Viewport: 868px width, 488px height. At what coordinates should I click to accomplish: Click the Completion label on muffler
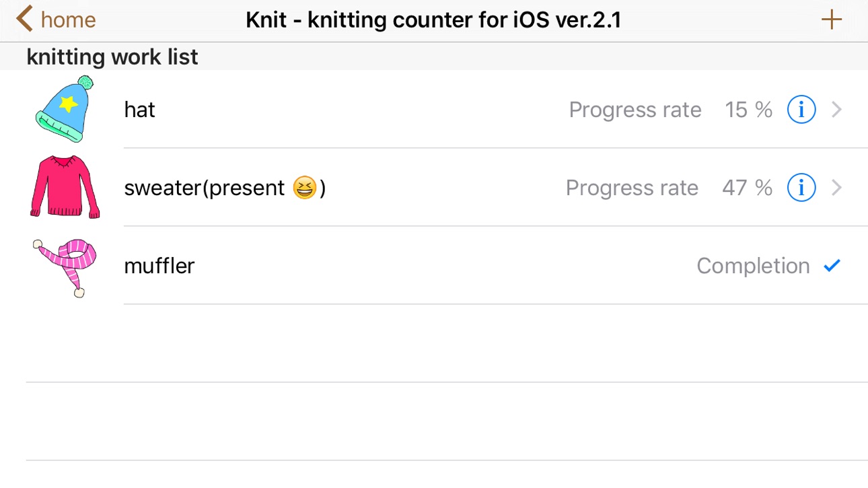(753, 266)
